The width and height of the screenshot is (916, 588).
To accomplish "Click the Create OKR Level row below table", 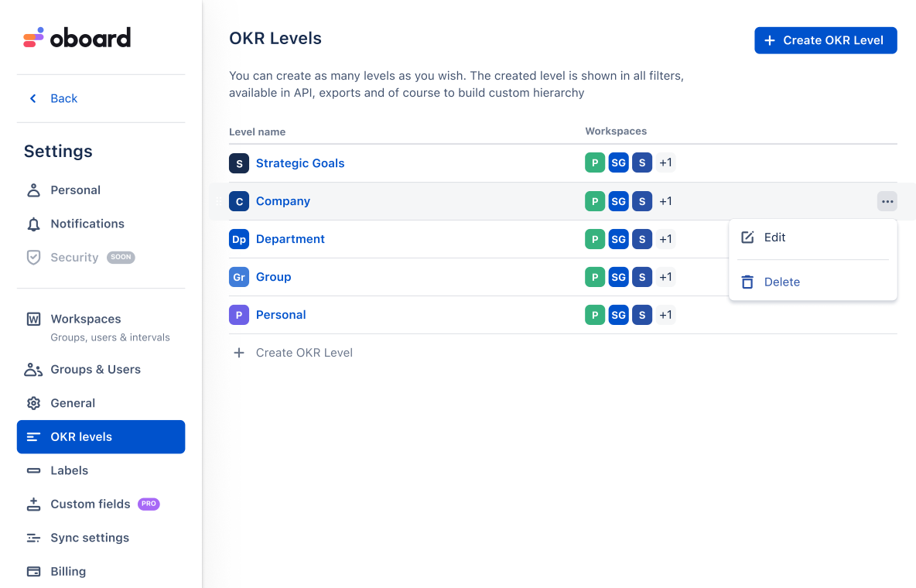I will (x=293, y=353).
